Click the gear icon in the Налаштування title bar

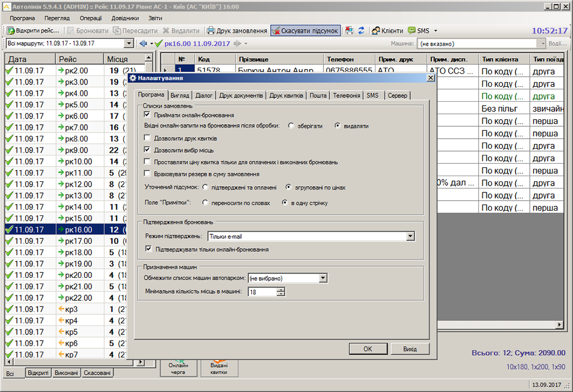pos(133,78)
